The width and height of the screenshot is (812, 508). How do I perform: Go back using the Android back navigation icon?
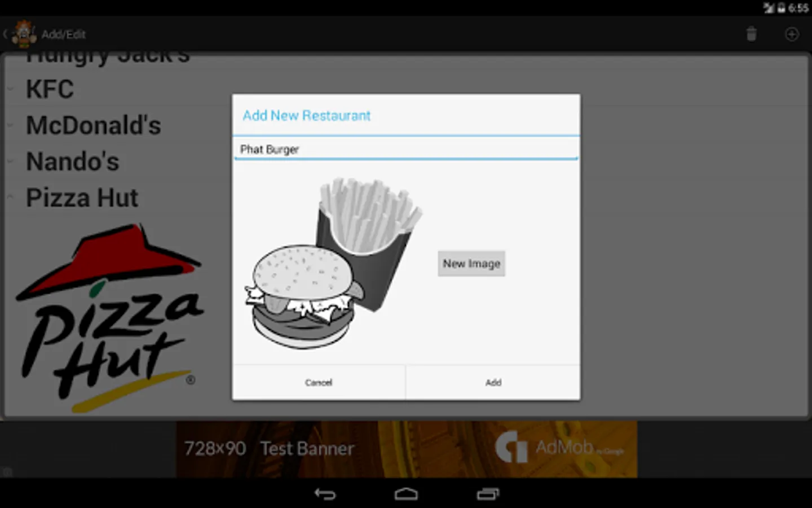click(x=325, y=494)
